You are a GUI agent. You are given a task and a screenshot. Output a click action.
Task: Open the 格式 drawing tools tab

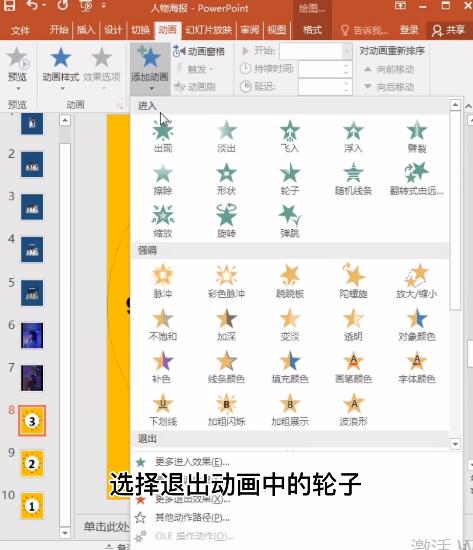coord(312,30)
